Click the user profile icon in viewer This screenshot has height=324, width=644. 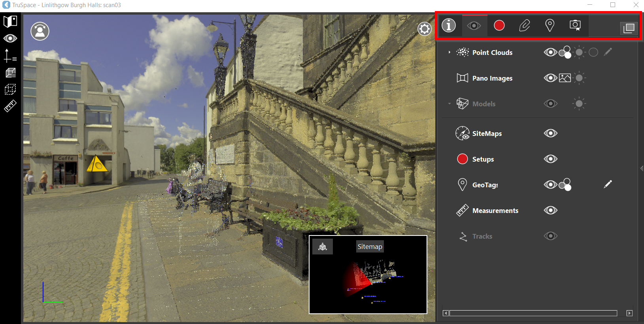coord(40,31)
